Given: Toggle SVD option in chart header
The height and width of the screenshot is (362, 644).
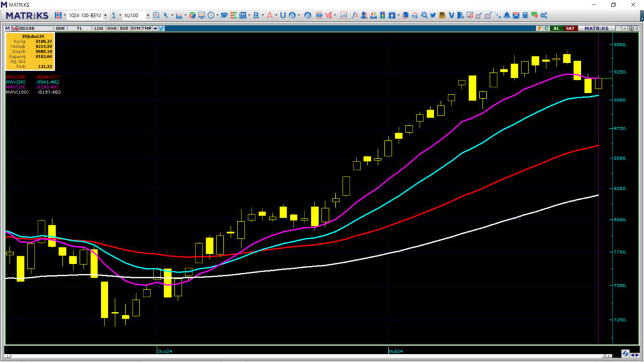Looking at the screenshot, I should 124,28.
